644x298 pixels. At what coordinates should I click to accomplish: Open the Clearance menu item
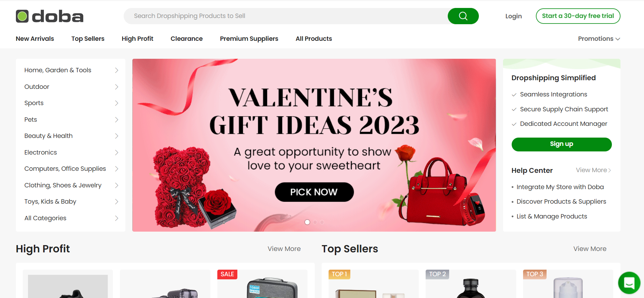click(187, 39)
